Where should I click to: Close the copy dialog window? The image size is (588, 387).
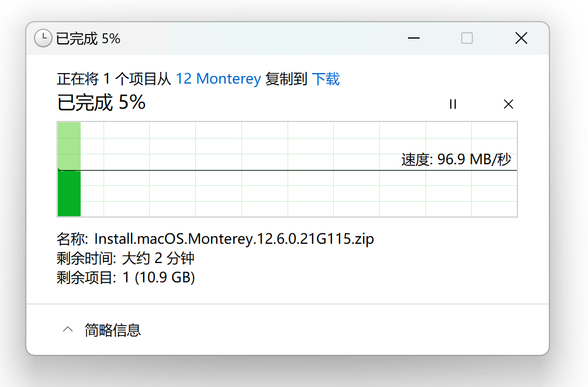(x=521, y=39)
